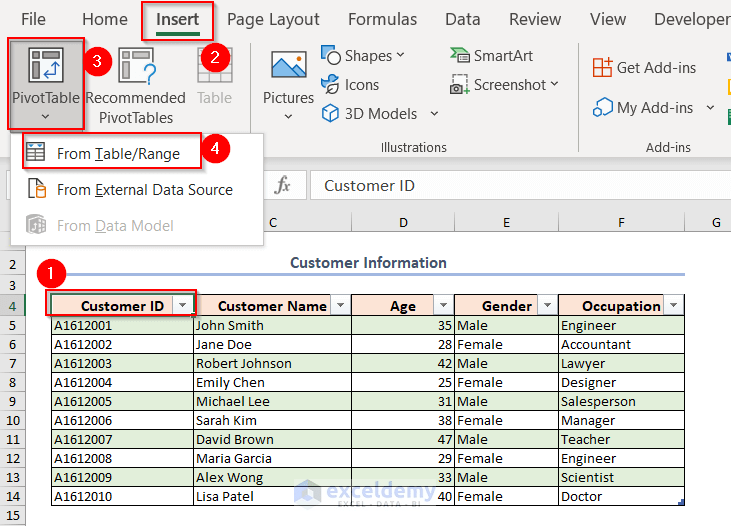Screen dimensions: 731x526
Task: Choose From Table/Range menu entry
Action: (137, 153)
